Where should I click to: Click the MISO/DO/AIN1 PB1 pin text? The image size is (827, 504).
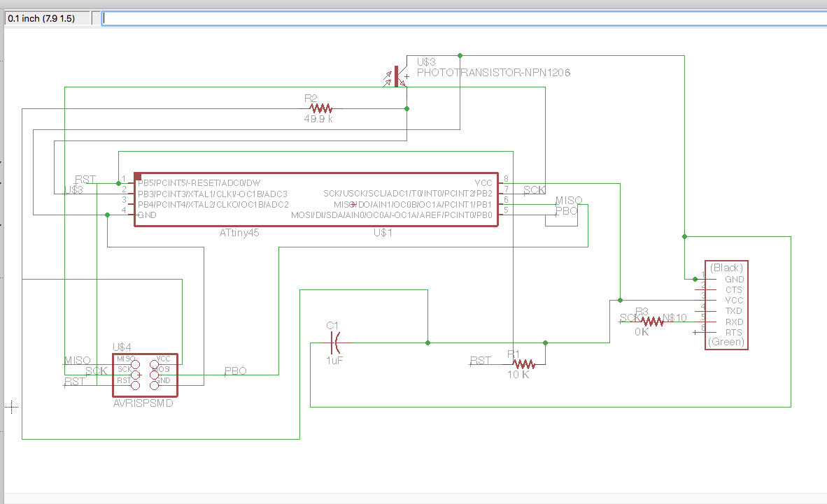(x=413, y=205)
